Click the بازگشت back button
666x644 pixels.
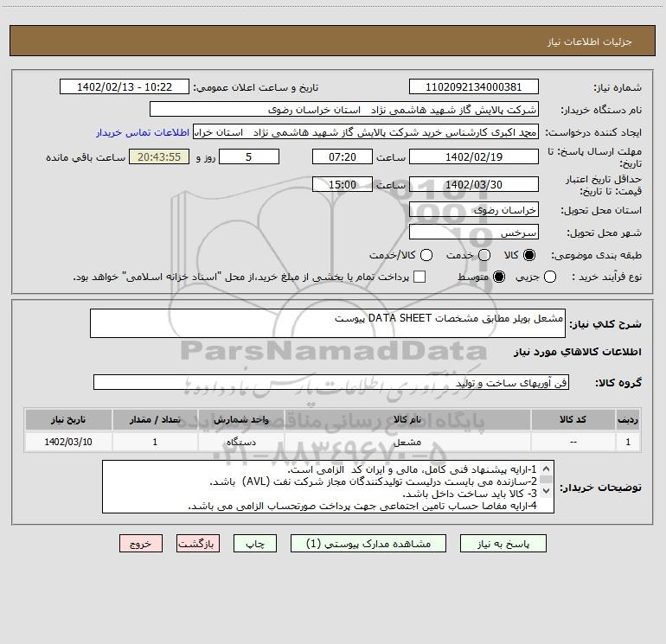tap(198, 544)
